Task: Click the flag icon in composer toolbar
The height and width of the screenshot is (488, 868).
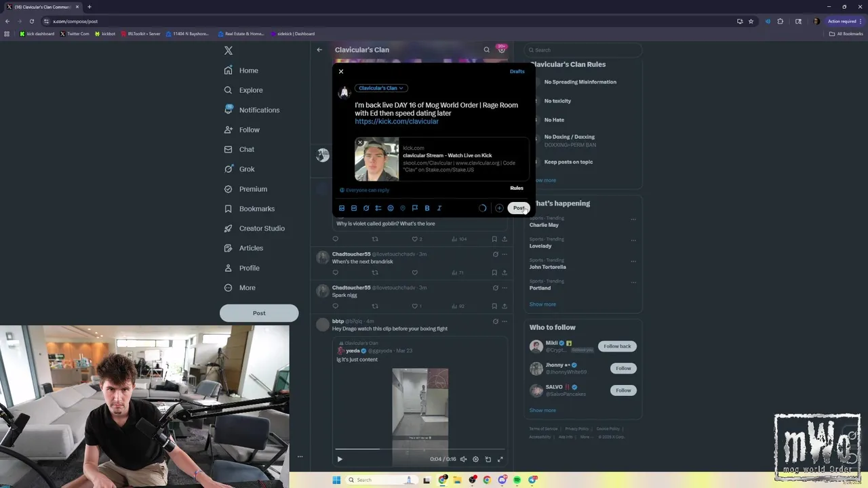Action: (x=415, y=208)
